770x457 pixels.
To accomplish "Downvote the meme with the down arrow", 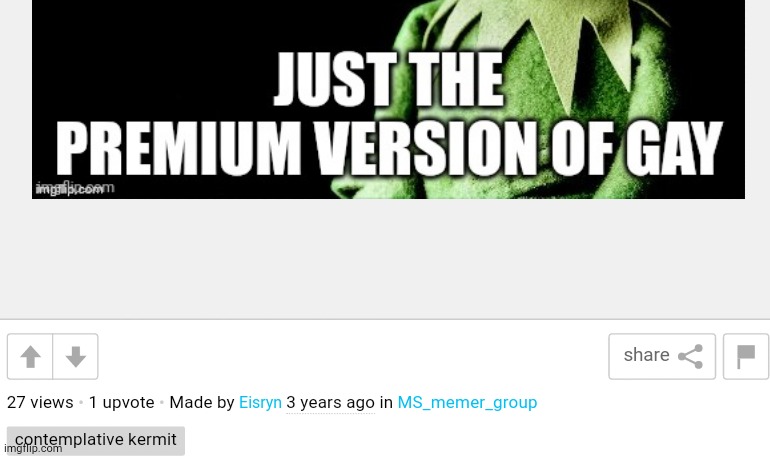I will coord(76,356).
